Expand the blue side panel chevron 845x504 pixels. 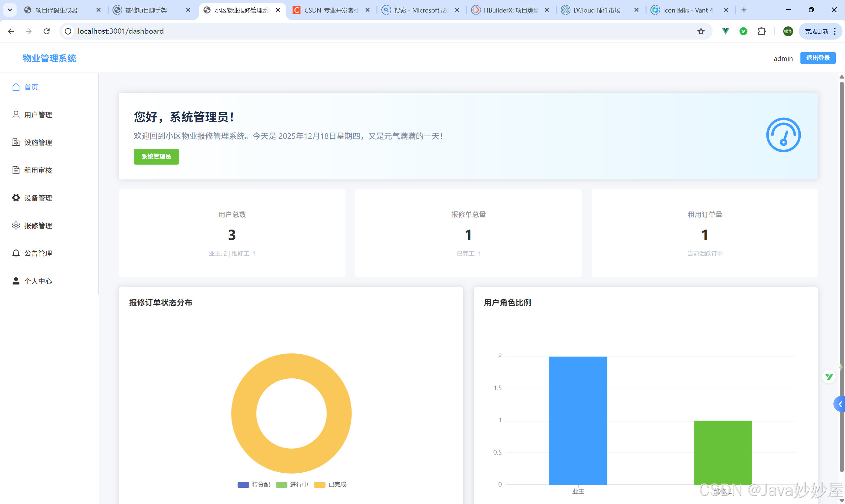coord(840,404)
